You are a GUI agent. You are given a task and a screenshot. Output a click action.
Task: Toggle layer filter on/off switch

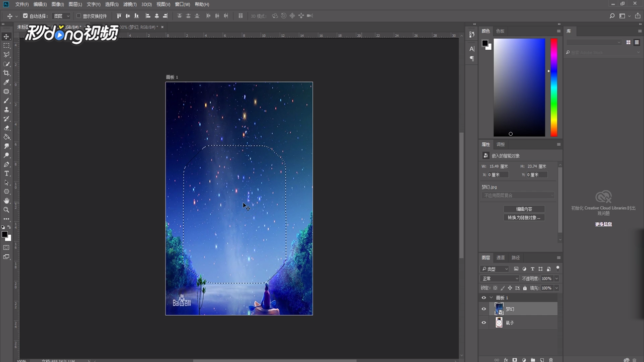click(557, 268)
